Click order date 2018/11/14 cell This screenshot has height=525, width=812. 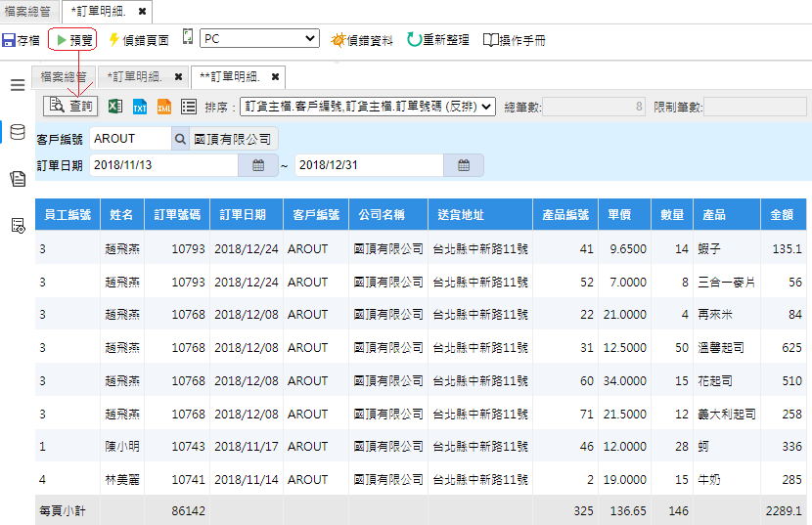[x=247, y=480]
